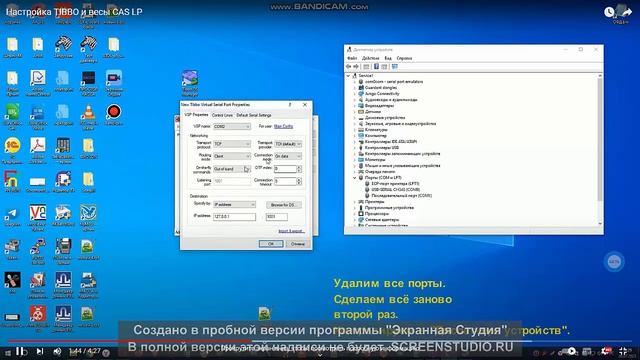Screen dimensions: 640x360
Task: Open Transport protocol dropdown showing TCP
Action: [232, 144]
